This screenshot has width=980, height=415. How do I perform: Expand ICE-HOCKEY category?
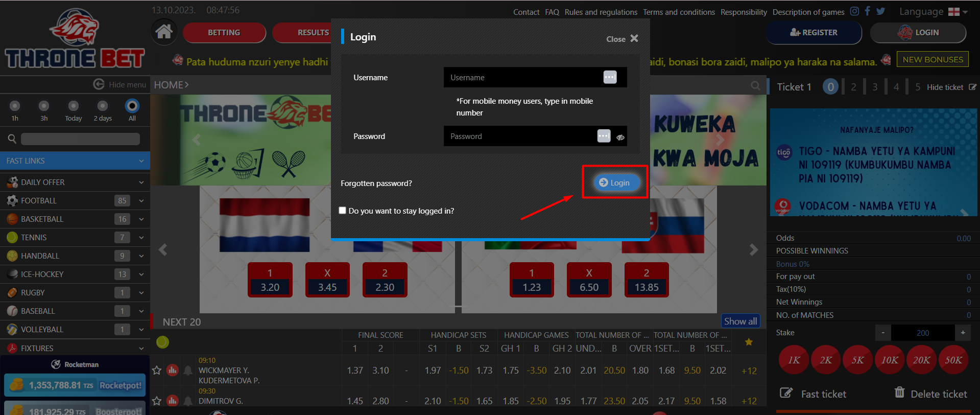click(75, 274)
